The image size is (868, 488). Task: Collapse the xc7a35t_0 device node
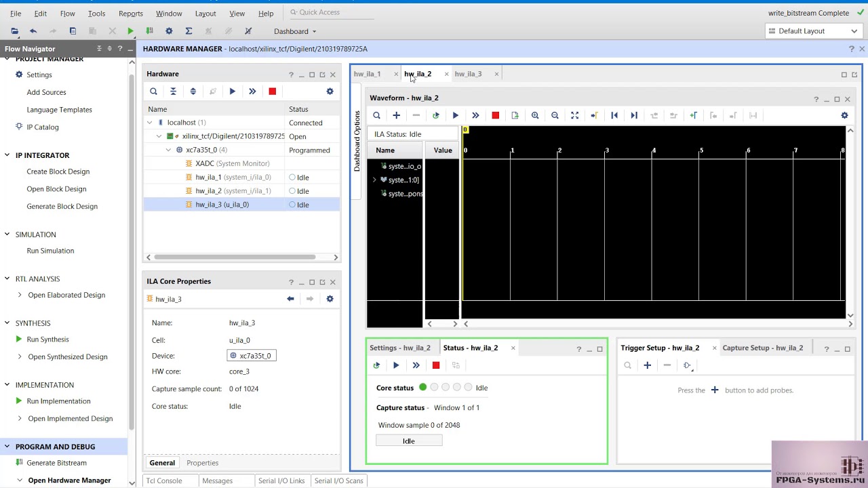click(169, 150)
